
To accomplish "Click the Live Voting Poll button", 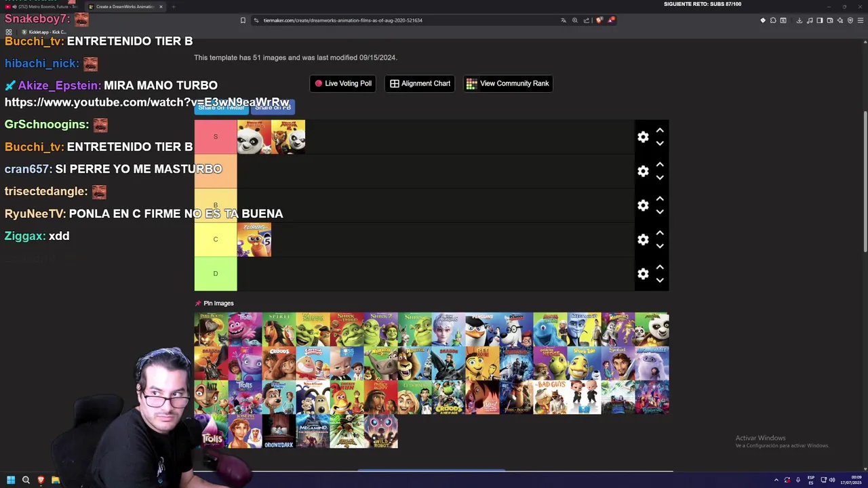I will 342,83.
